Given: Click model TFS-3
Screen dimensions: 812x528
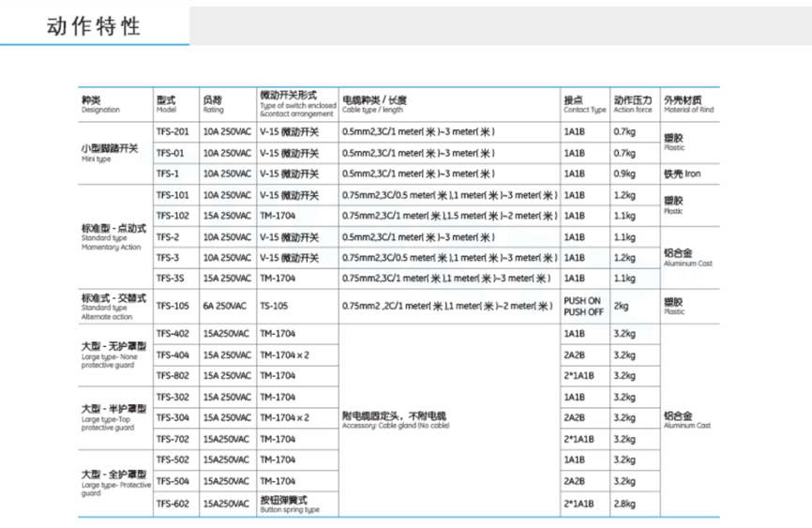Looking at the screenshot, I should [167, 258].
